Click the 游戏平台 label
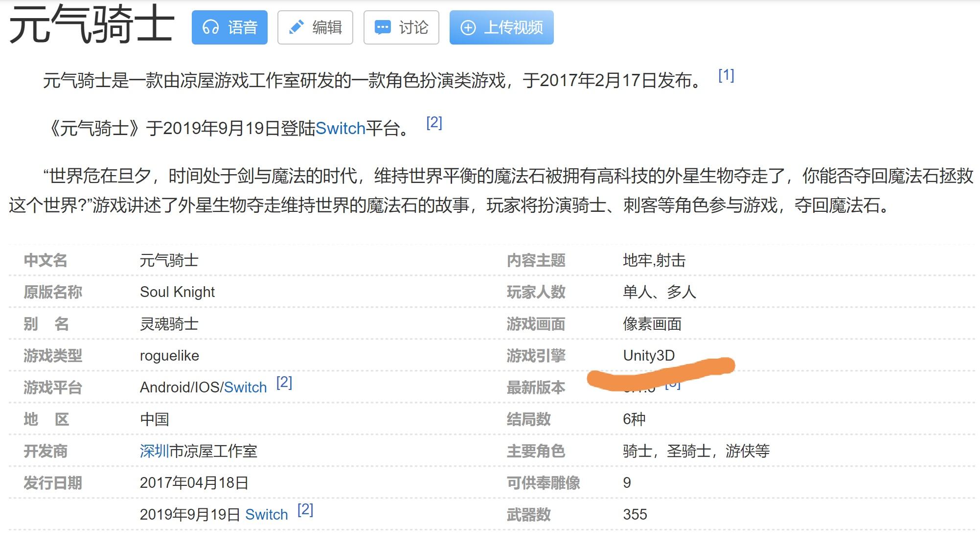The height and width of the screenshot is (547, 980). point(53,387)
